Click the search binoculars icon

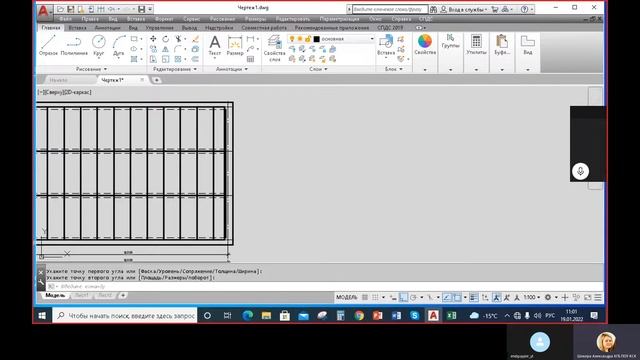[x=433, y=9]
